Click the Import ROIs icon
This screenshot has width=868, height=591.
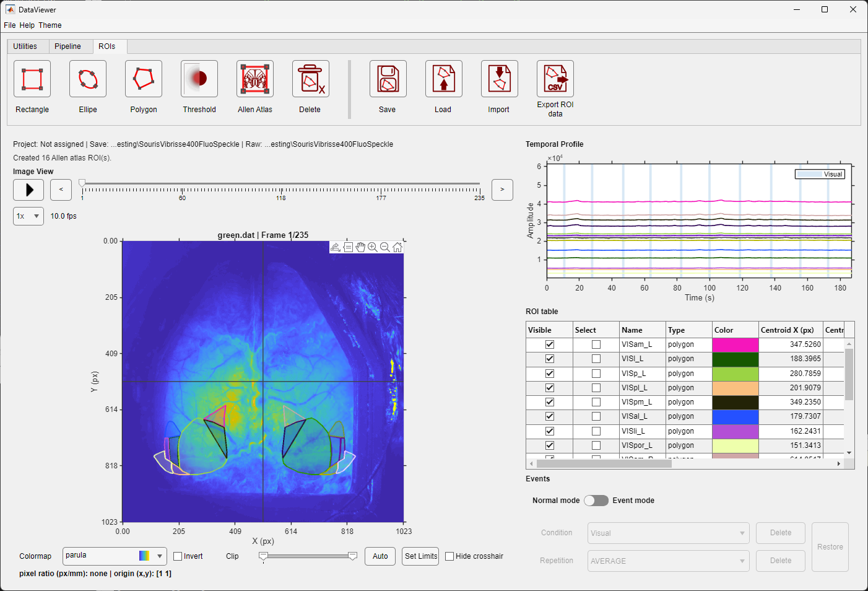(500, 79)
